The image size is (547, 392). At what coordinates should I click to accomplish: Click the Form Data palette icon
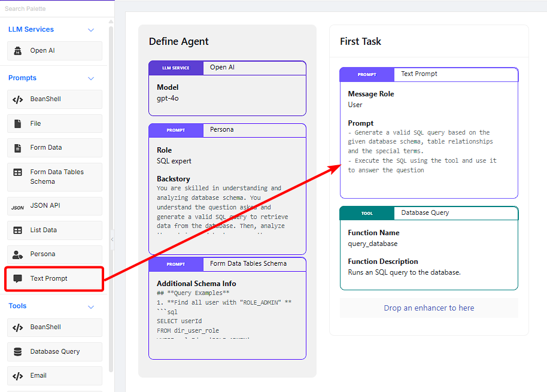(17, 148)
